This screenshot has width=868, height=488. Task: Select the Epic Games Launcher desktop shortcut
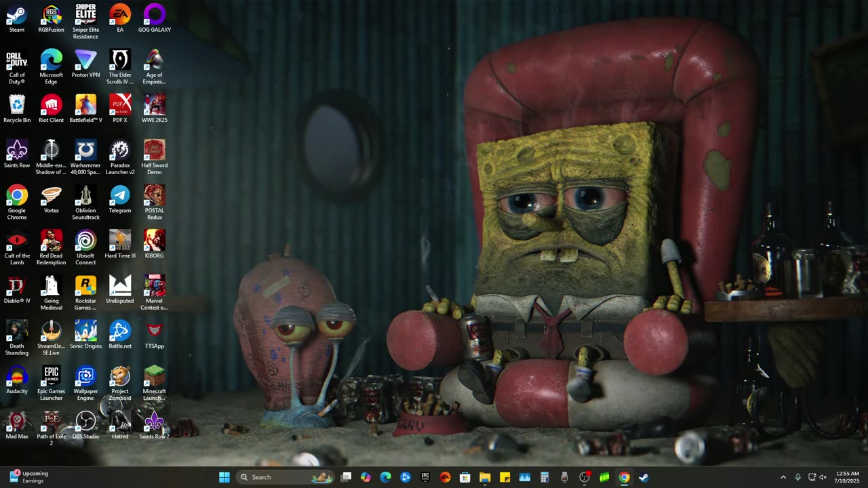pos(52,384)
